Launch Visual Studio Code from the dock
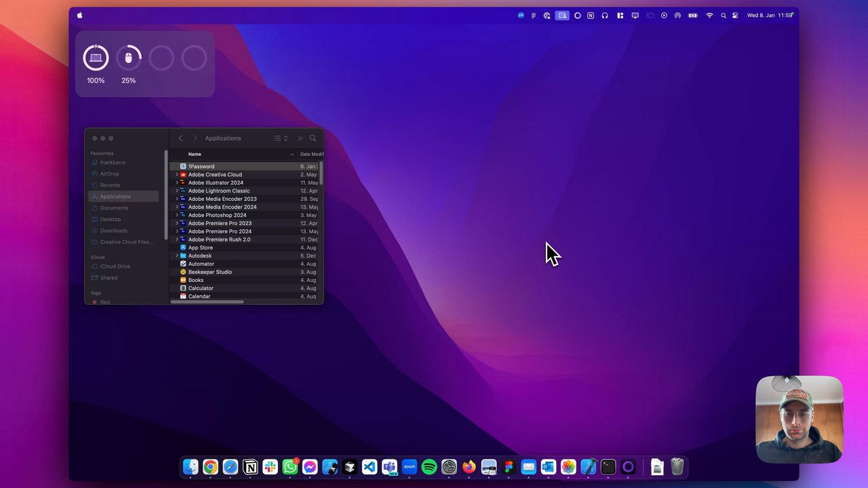The width and height of the screenshot is (868, 488). pos(370,467)
